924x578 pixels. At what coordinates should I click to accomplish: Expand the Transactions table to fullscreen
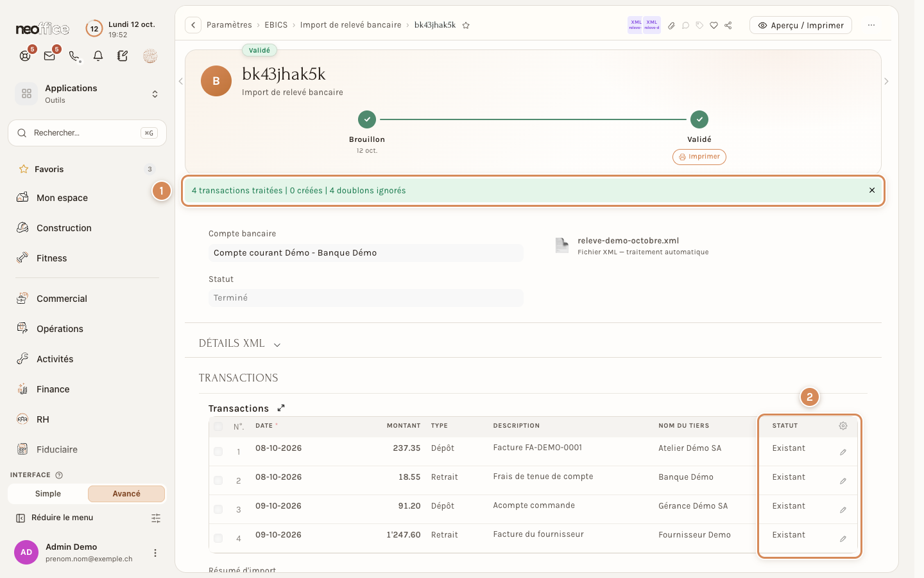coord(281,408)
